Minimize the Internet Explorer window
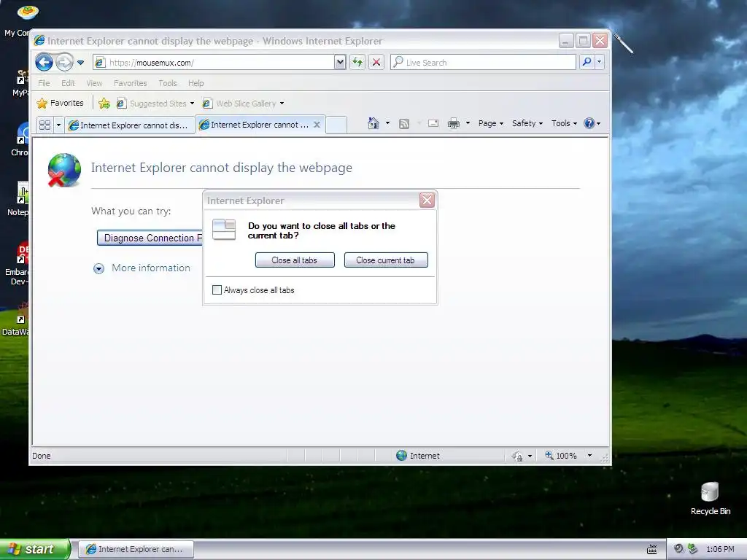Screen dimensions: 747x560 (x=565, y=41)
